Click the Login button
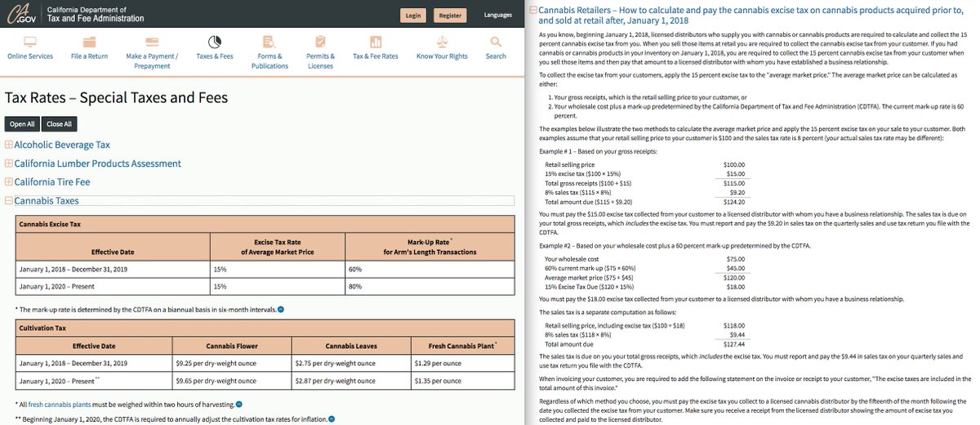Viewport: 980px width, 425px height. pyautogui.click(x=413, y=15)
